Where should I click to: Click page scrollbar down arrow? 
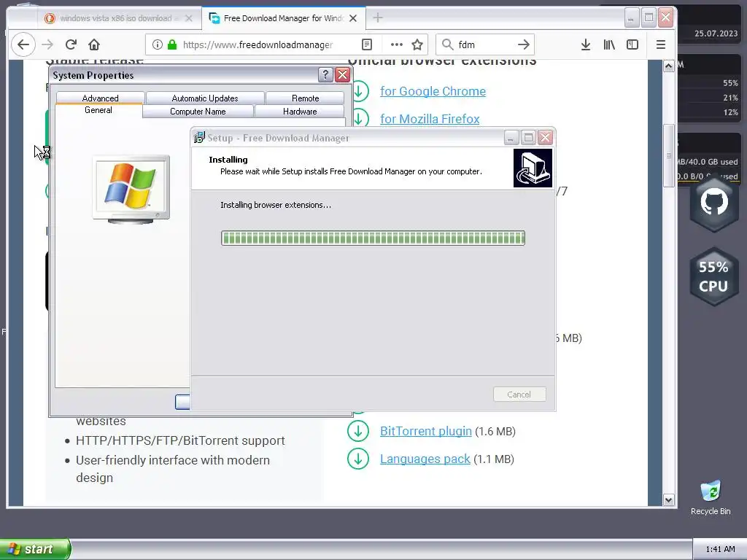[x=668, y=500]
